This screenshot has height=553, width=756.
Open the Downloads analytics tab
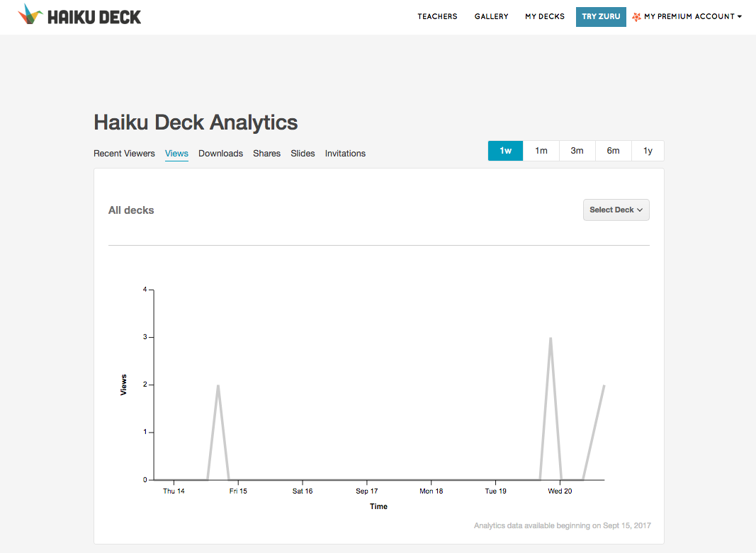220,153
